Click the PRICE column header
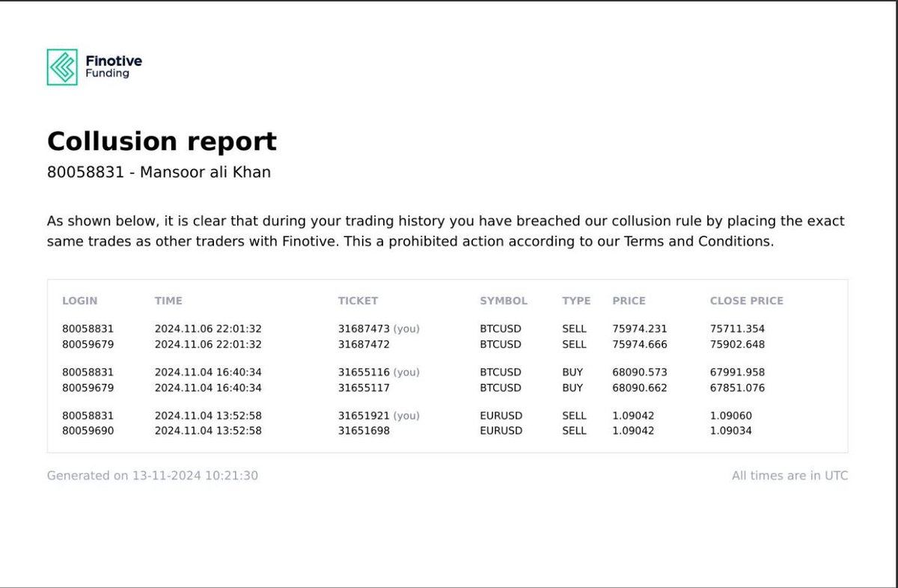The height and width of the screenshot is (588, 898). [629, 301]
